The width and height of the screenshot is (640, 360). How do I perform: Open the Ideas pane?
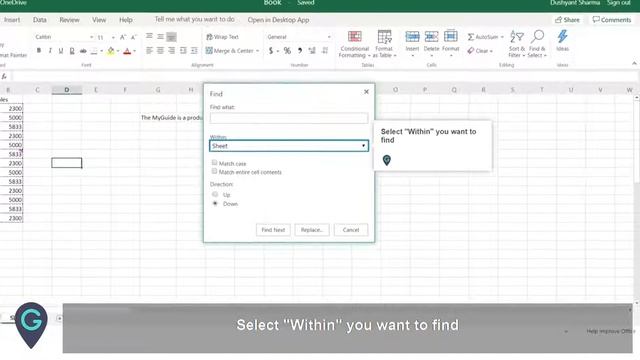[x=562, y=40]
